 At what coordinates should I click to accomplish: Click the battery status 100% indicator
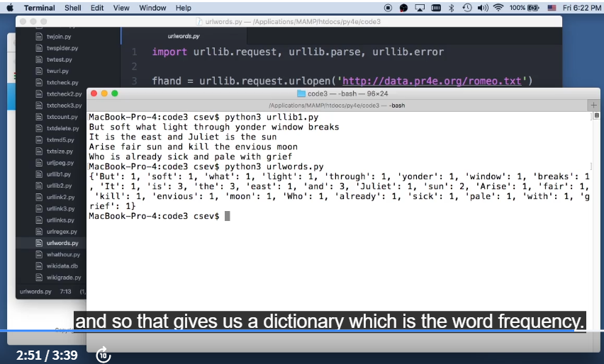tap(525, 8)
